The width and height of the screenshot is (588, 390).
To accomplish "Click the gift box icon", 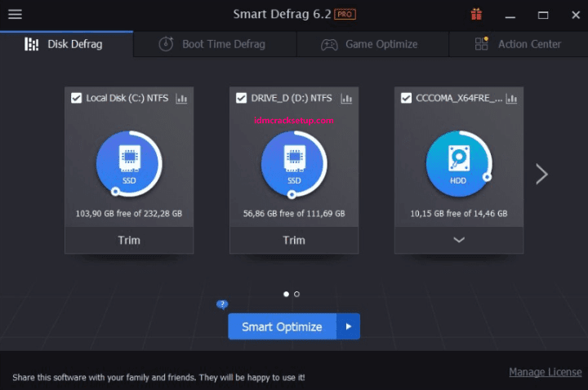I will point(476,14).
